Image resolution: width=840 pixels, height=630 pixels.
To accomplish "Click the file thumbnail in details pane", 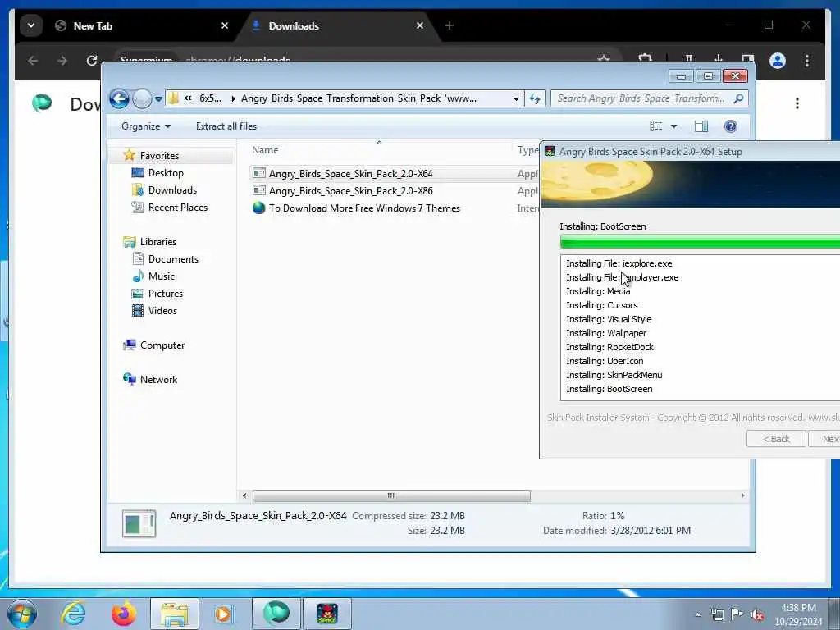I will click(x=139, y=523).
